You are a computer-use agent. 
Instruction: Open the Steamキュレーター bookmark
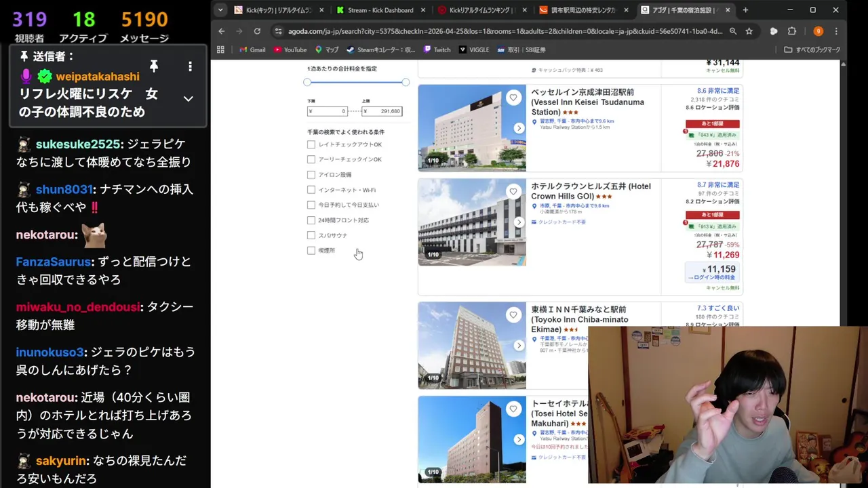click(x=381, y=49)
